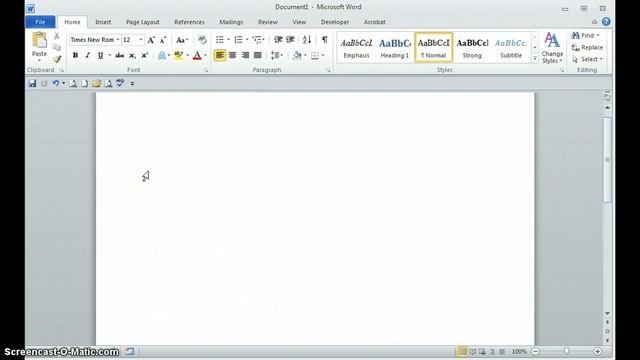Switch to the Developer tab
The width and height of the screenshot is (640, 360).
tap(335, 22)
